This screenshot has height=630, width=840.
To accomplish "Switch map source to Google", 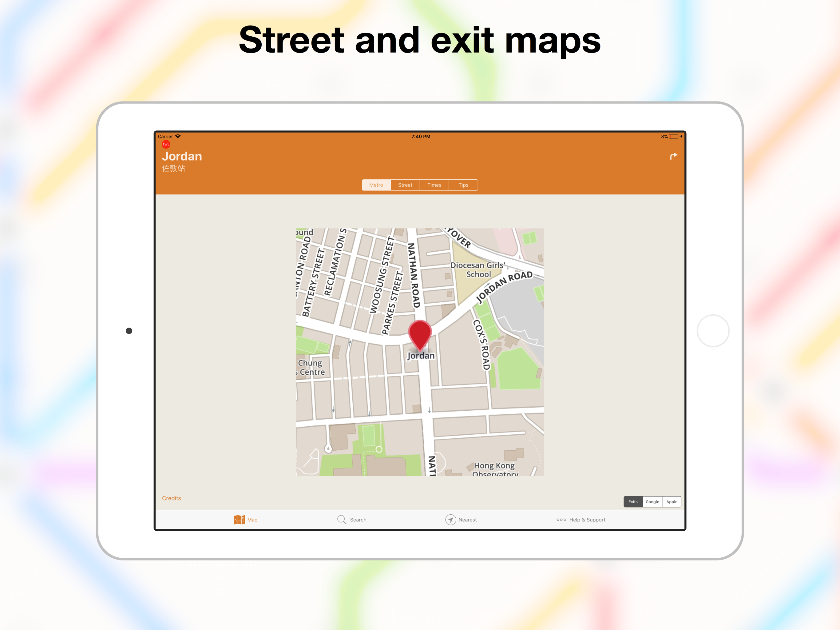I will 652,501.
